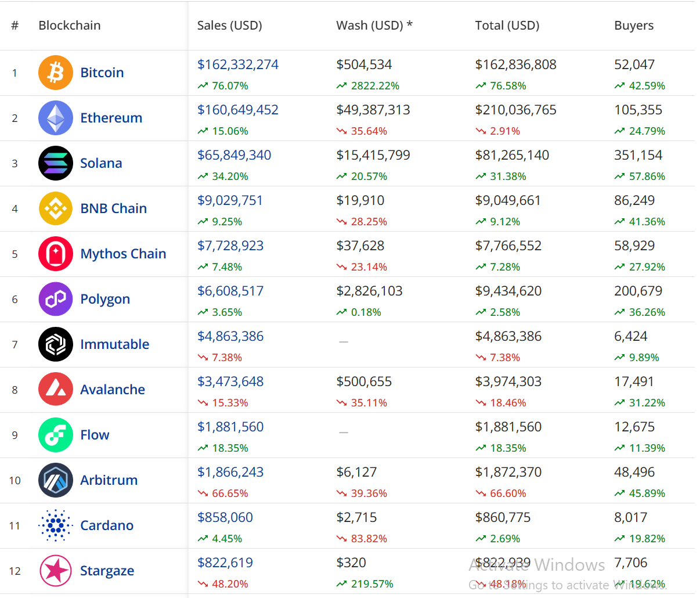Click Flow sales value $1,881,560
The width and height of the screenshot is (700, 598).
[230, 427]
